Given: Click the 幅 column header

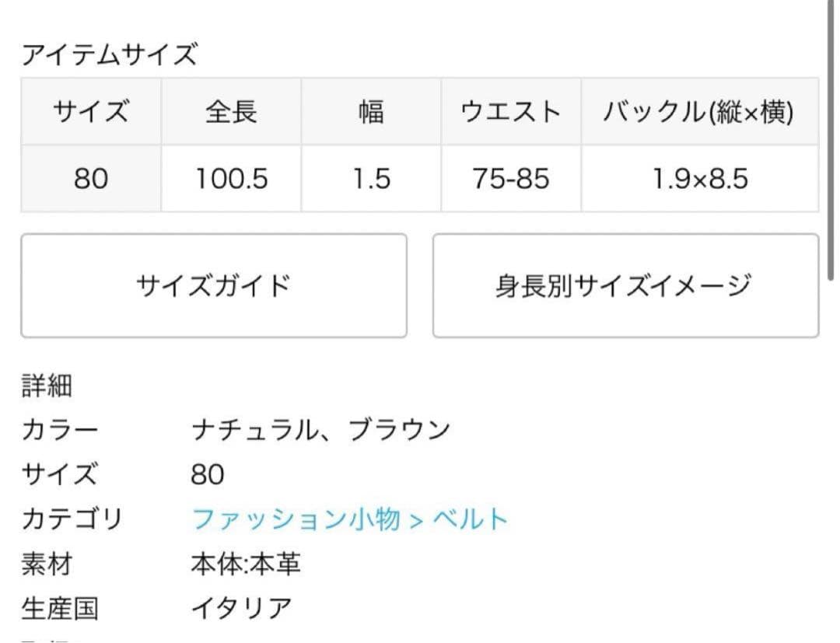Looking at the screenshot, I should point(370,112).
